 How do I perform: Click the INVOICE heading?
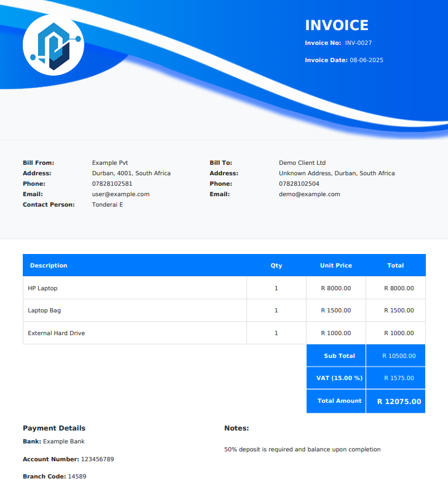coord(337,25)
